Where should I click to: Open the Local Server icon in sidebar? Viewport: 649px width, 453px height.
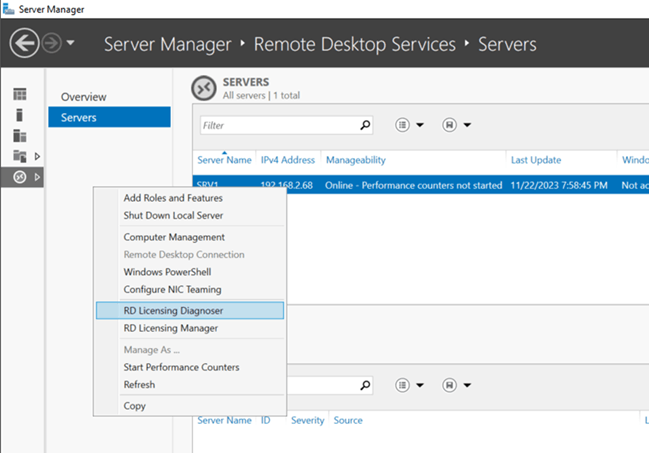[x=19, y=115]
